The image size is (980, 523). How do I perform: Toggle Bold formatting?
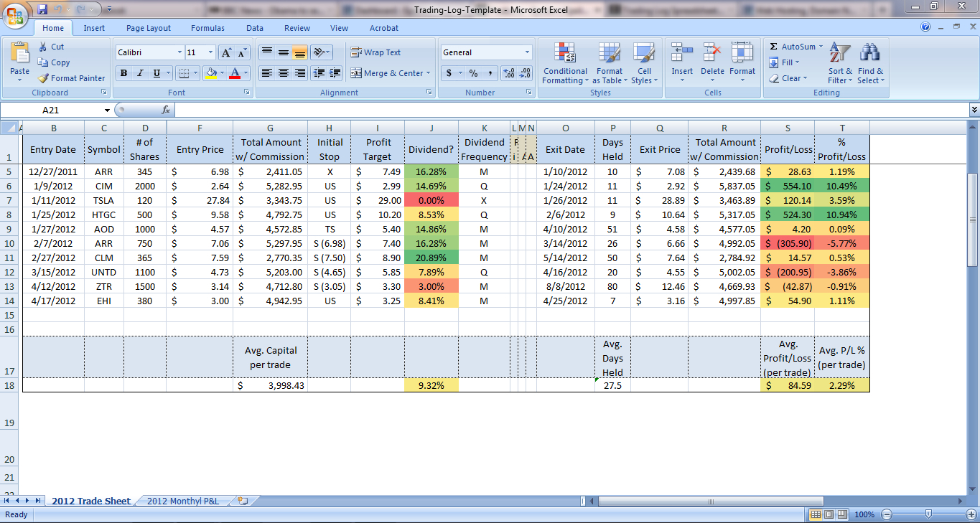[123, 73]
